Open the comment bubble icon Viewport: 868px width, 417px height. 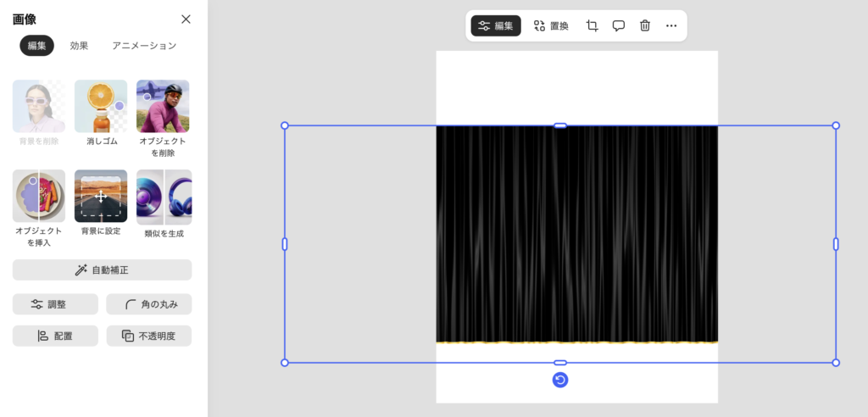619,25
